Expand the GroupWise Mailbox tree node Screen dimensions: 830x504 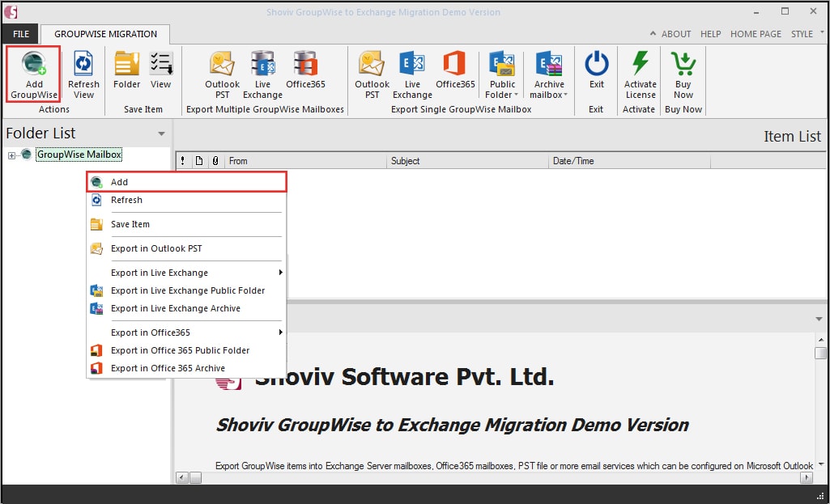pyautogui.click(x=12, y=155)
